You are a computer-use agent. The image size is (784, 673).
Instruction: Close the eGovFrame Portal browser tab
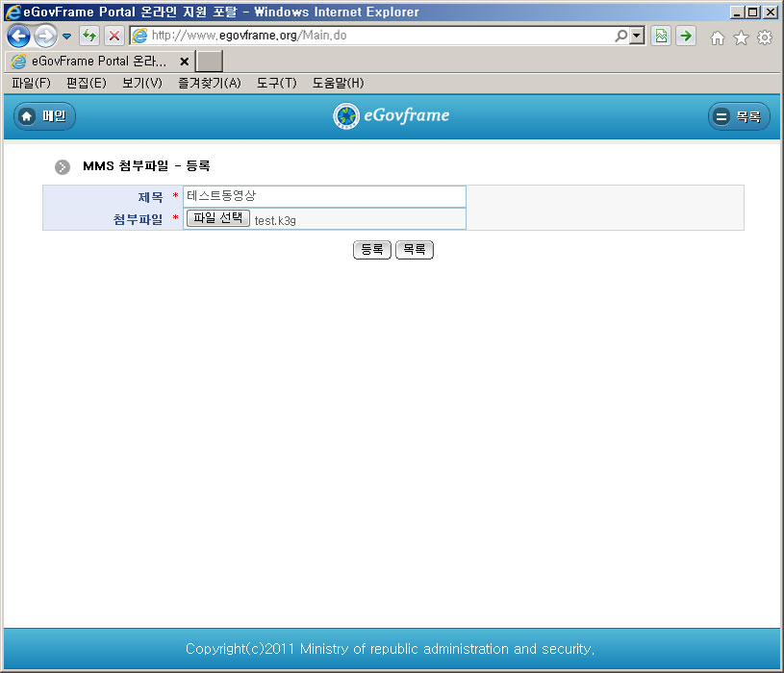point(184,62)
